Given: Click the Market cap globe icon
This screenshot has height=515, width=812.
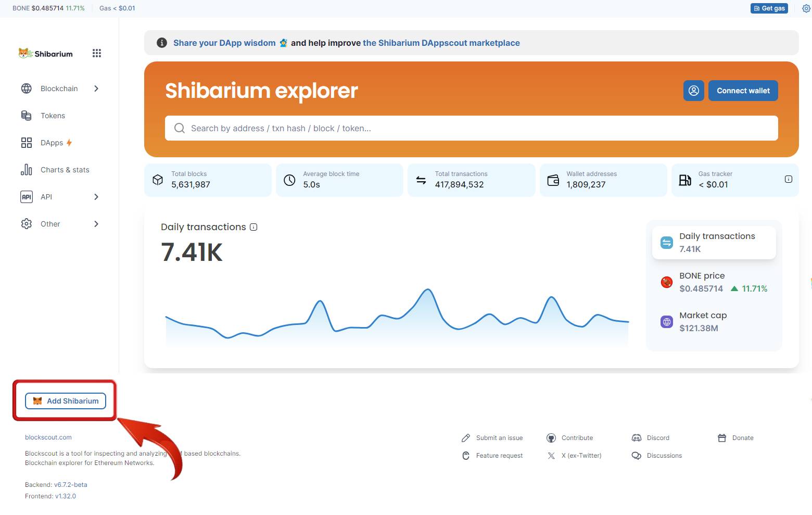Looking at the screenshot, I should pyautogui.click(x=667, y=322).
